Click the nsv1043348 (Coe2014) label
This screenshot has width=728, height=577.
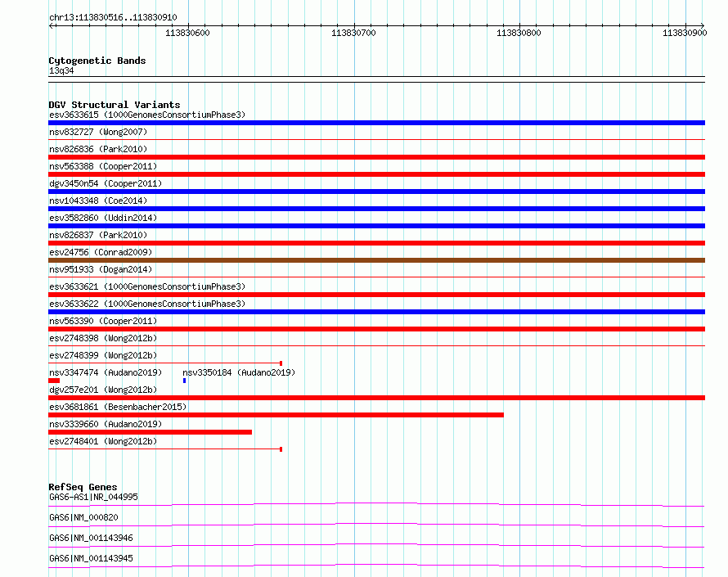pos(98,201)
